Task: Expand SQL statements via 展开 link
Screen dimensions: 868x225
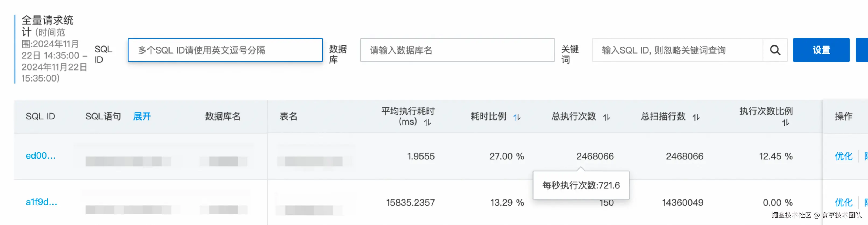Action: 142,117
